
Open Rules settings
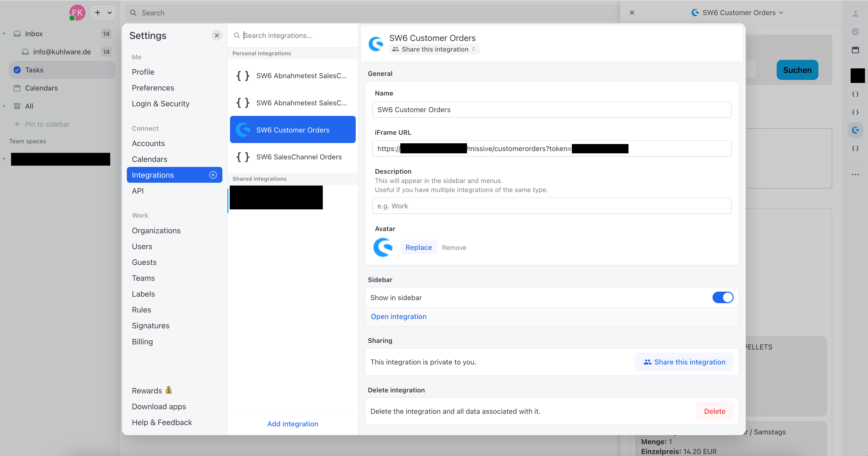pyautogui.click(x=141, y=310)
